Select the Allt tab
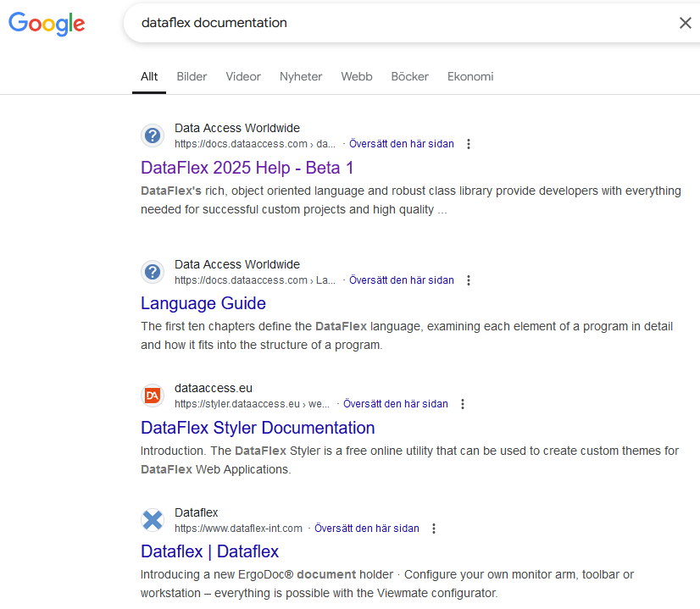The image size is (700, 609). tap(149, 77)
